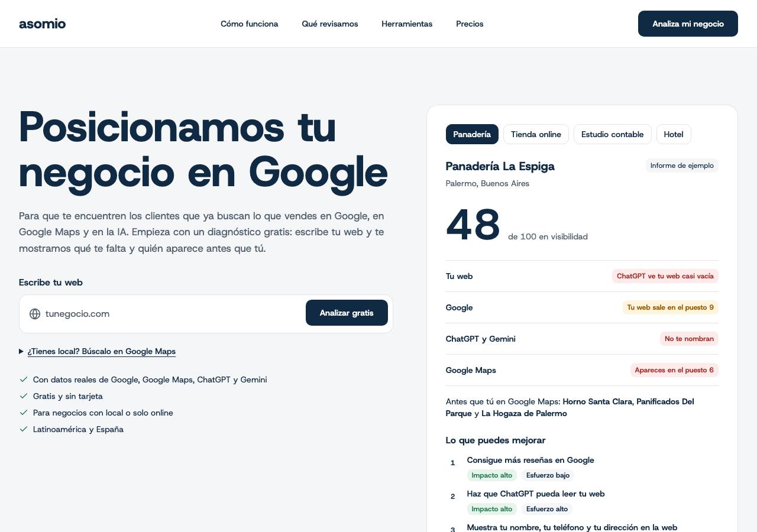Screen dimensions: 757x532
Task: Click 'Haz que ChatGPT pueda leer tu web'
Action: (536, 494)
